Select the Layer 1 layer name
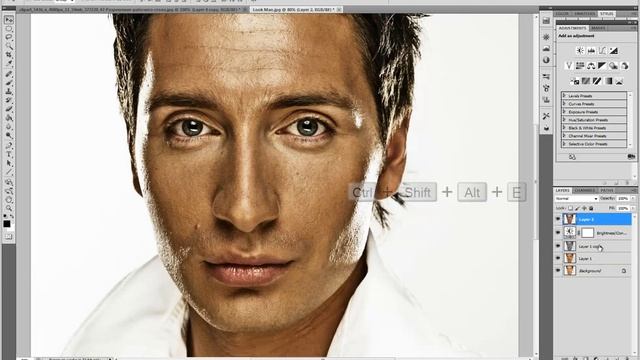The height and width of the screenshot is (360, 640). pyautogui.click(x=585, y=258)
